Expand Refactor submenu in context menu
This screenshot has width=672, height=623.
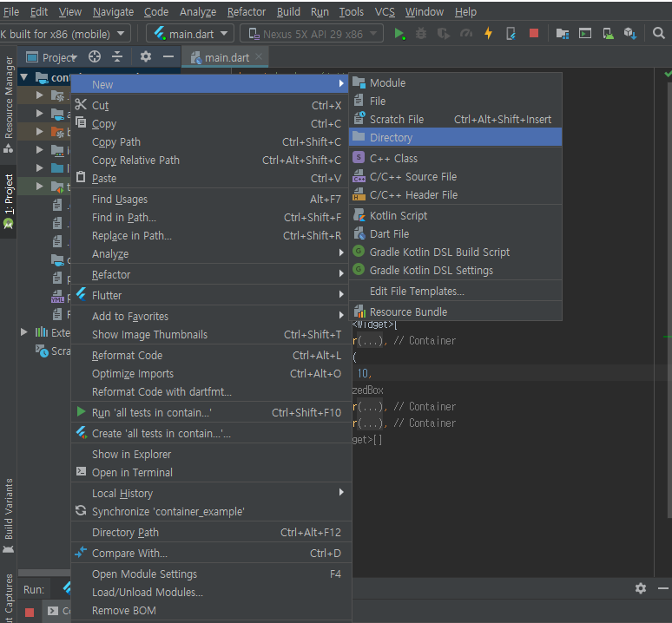click(211, 274)
